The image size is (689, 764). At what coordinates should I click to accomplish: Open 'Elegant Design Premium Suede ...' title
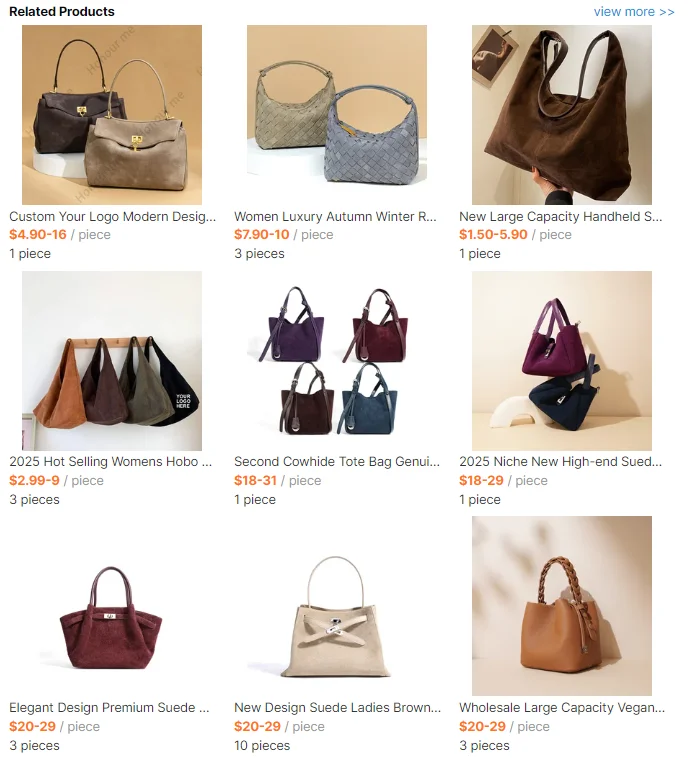pyautogui.click(x=109, y=707)
